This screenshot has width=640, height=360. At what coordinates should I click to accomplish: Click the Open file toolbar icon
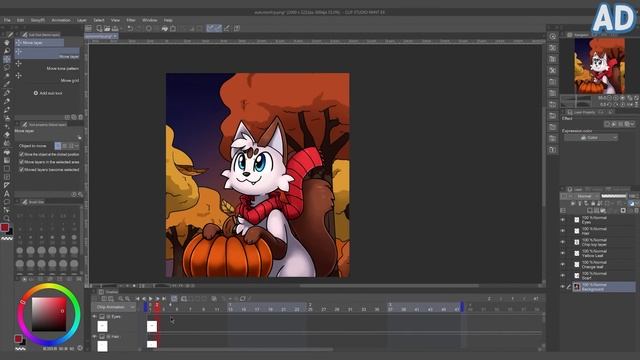click(x=107, y=29)
